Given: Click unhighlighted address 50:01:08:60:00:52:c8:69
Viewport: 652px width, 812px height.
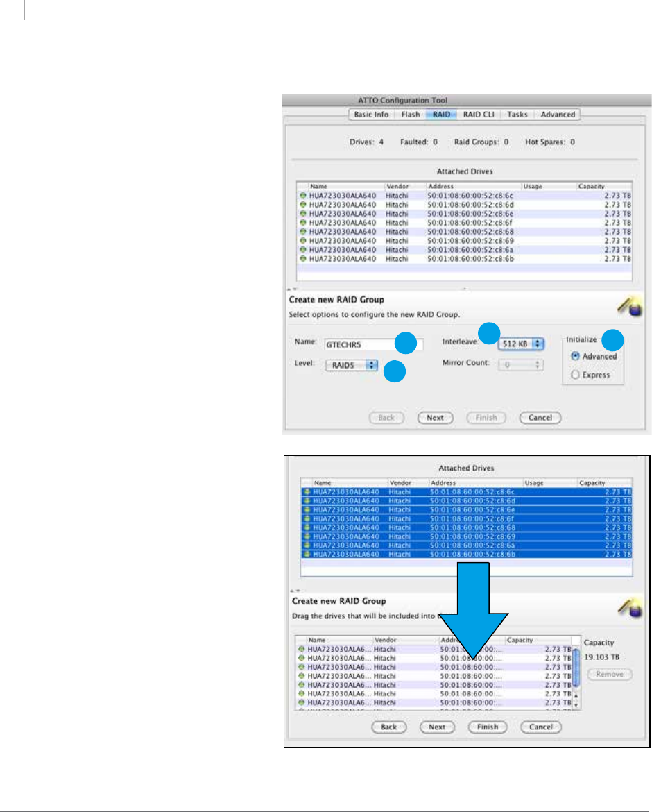Looking at the screenshot, I should pyautogui.click(x=470, y=241).
